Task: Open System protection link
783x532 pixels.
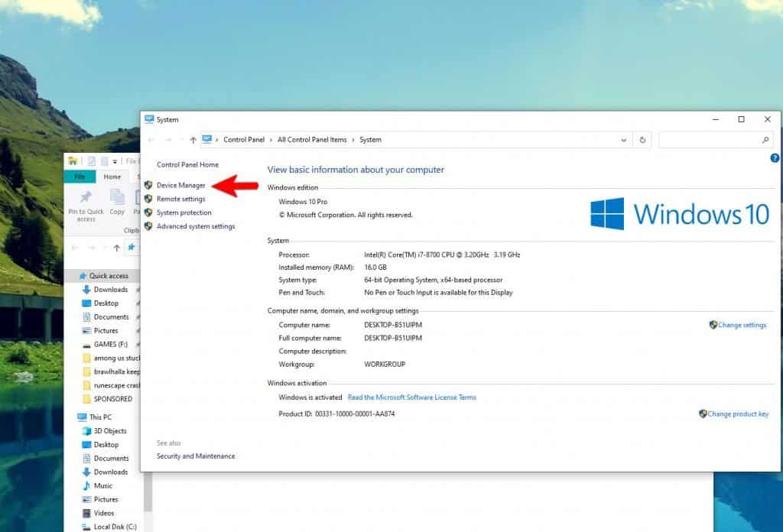Action: [x=184, y=212]
